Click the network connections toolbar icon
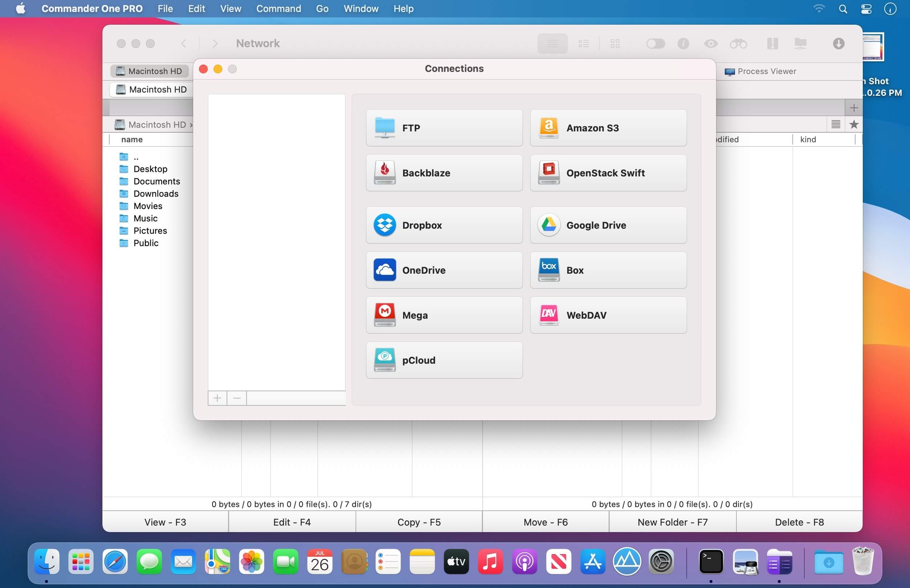The image size is (910, 588). tap(800, 44)
